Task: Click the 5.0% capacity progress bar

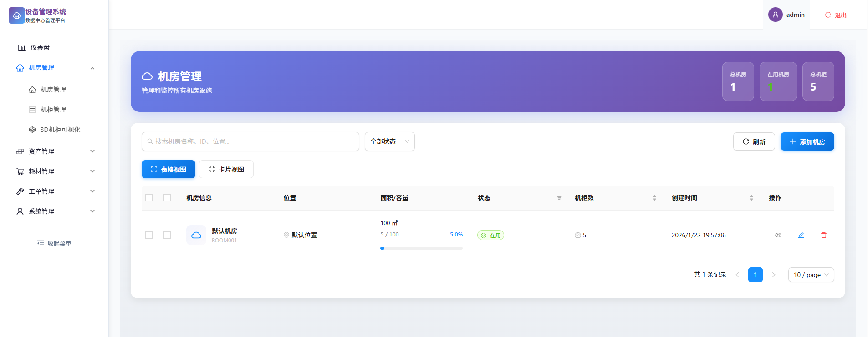Action: pyautogui.click(x=421, y=248)
